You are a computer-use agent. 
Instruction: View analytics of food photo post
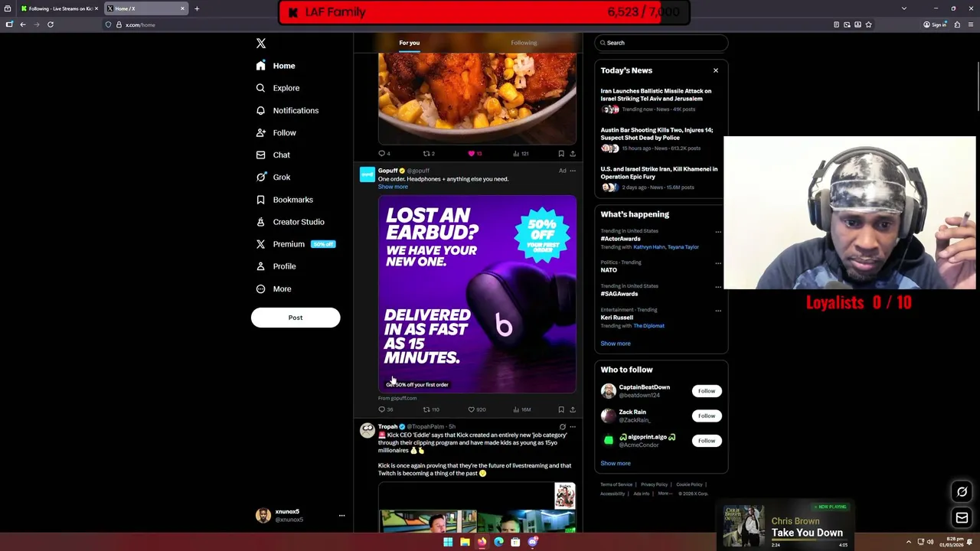click(520, 153)
